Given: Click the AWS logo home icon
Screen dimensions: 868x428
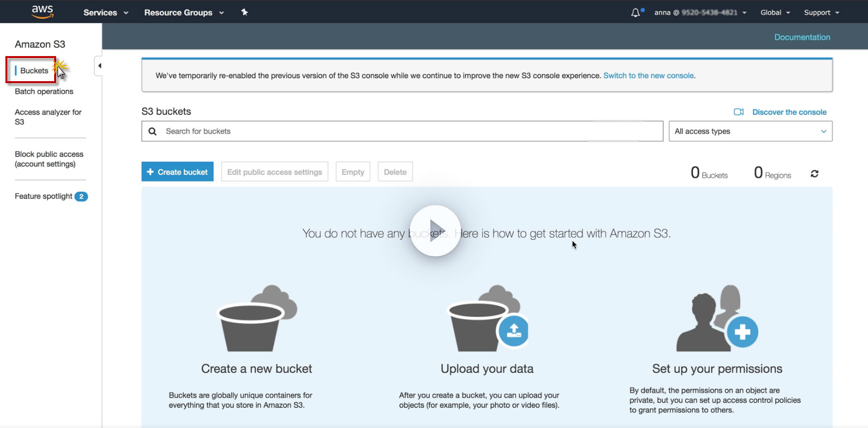Looking at the screenshot, I should pyautogui.click(x=42, y=12).
